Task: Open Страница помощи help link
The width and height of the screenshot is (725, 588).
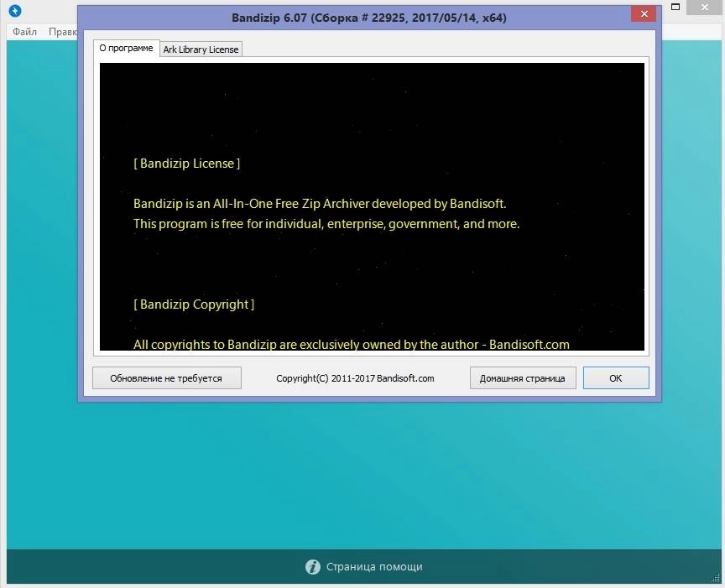Action: coord(374,567)
